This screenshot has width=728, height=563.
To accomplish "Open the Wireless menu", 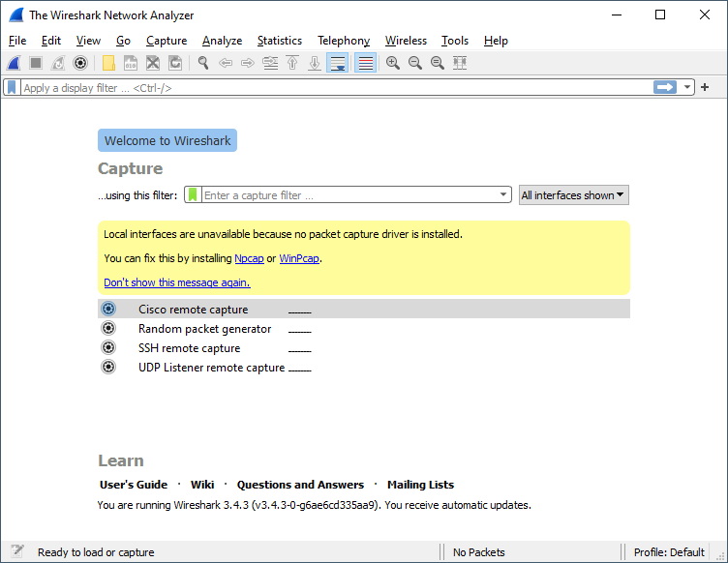I will [406, 41].
